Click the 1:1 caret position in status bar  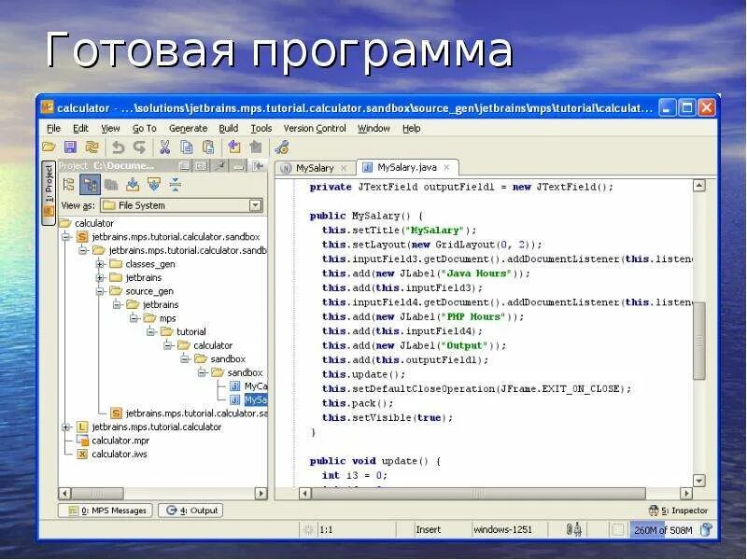(x=326, y=529)
